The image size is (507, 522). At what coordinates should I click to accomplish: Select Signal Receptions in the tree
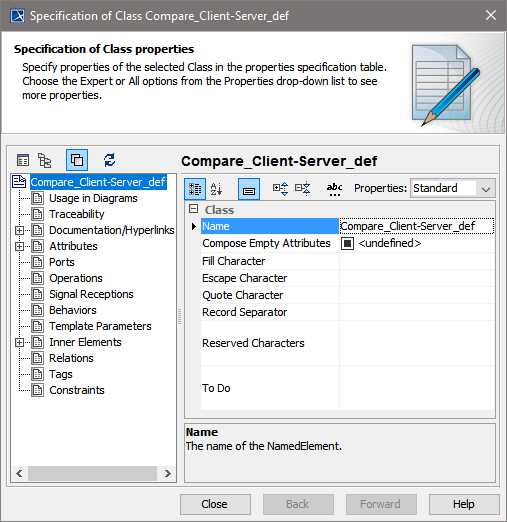pos(91,294)
